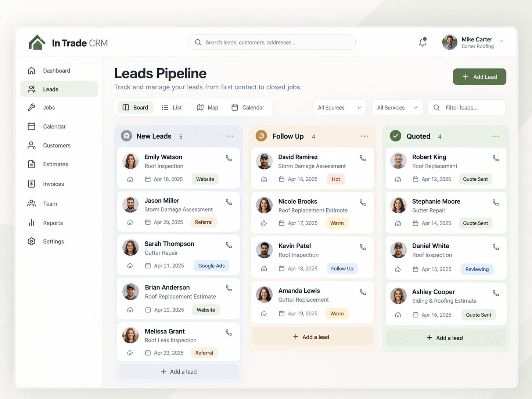Open the All Sources dropdown

tap(339, 108)
